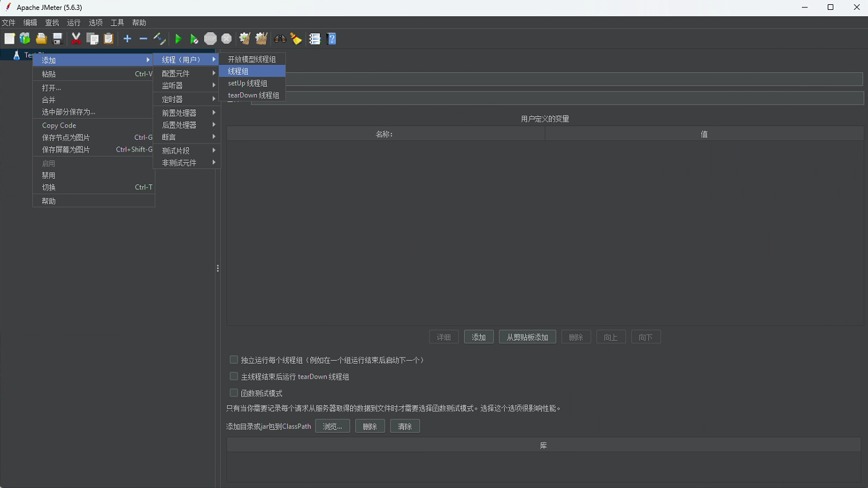868x488 pixels.
Task: Click the 从剪贴板添加 button
Action: tap(526, 336)
